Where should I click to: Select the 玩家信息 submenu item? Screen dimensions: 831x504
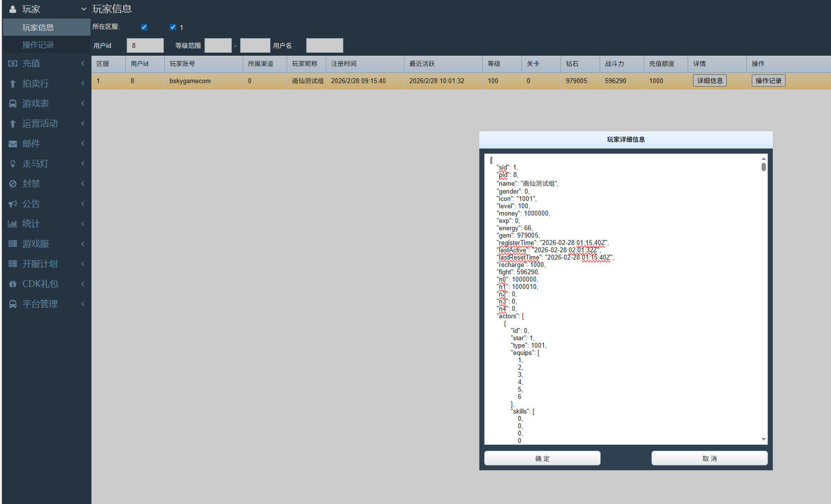tap(38, 27)
